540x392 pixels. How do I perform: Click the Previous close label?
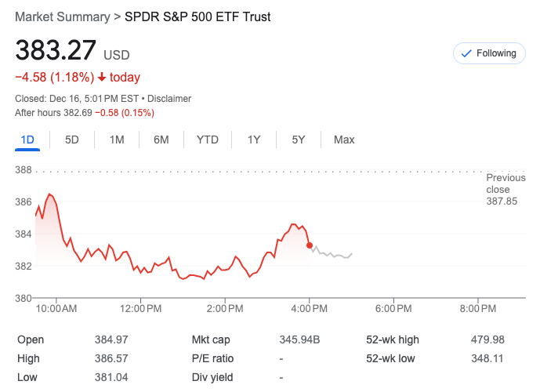[x=506, y=183]
